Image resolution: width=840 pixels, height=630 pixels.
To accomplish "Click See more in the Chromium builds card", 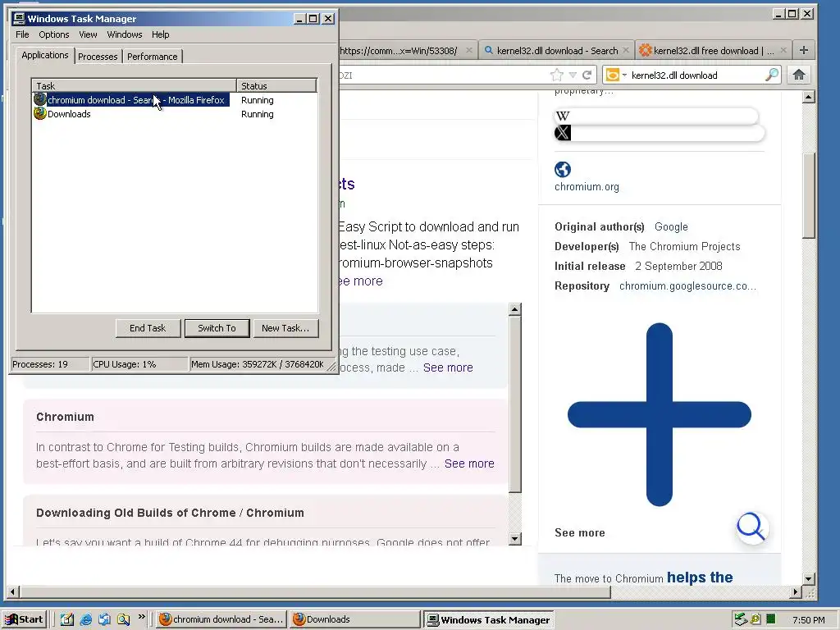I will [469, 463].
